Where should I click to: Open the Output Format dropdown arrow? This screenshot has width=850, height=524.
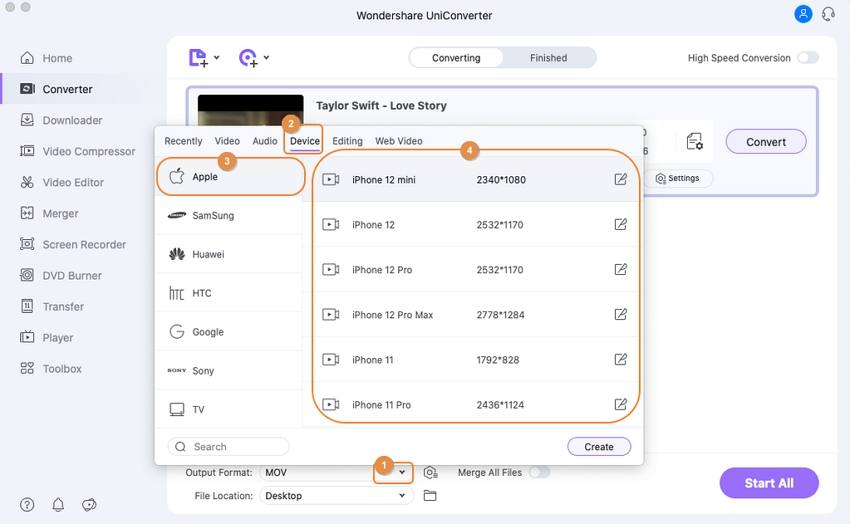pos(402,473)
